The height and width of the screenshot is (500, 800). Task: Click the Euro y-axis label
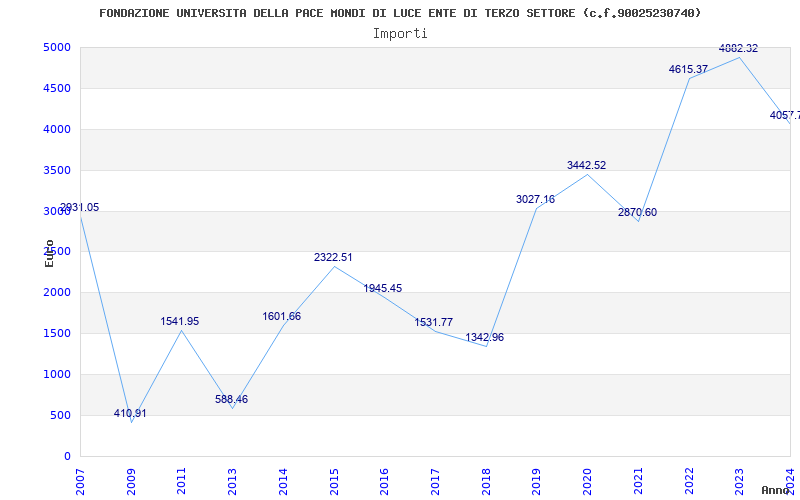[x=49, y=253]
